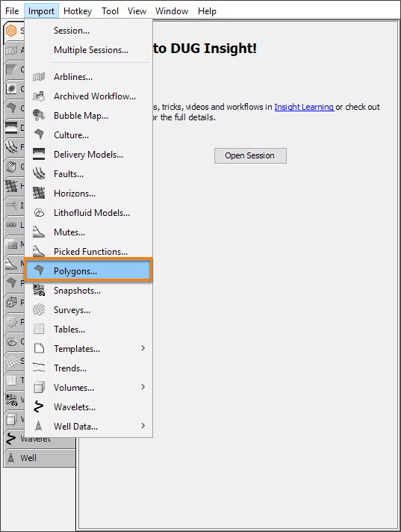Select Horizons... import option
401x532 pixels.
coord(88,194)
